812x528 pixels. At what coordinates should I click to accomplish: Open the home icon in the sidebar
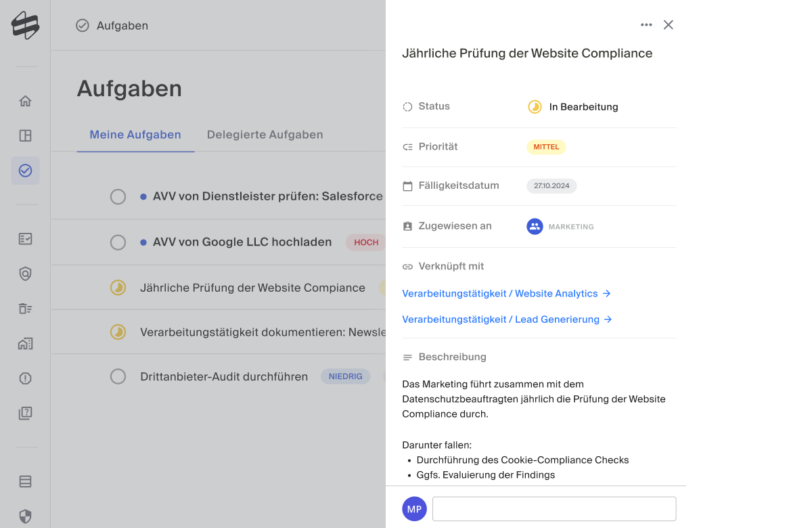[25, 101]
